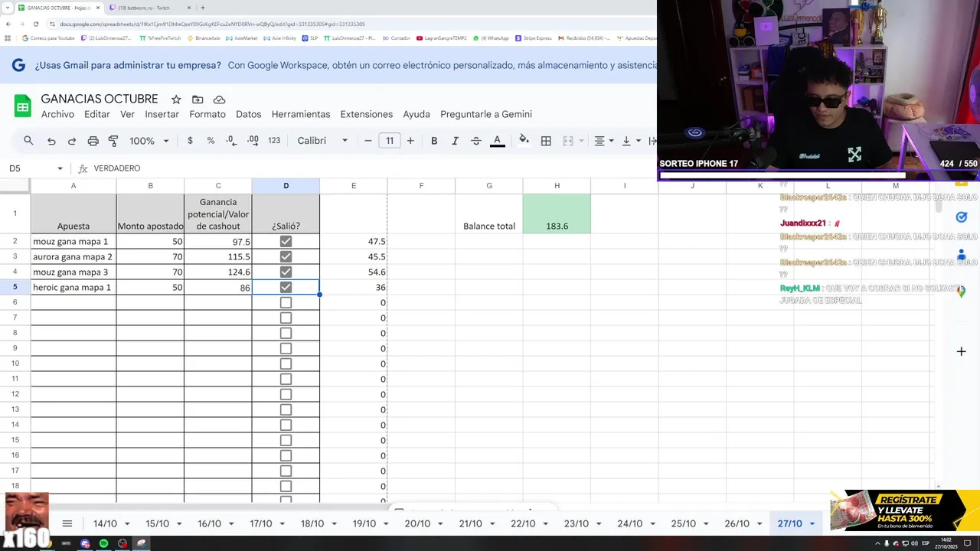This screenshot has width=980, height=551.
Task: Open the search menus magnifier tool
Action: coord(28,141)
